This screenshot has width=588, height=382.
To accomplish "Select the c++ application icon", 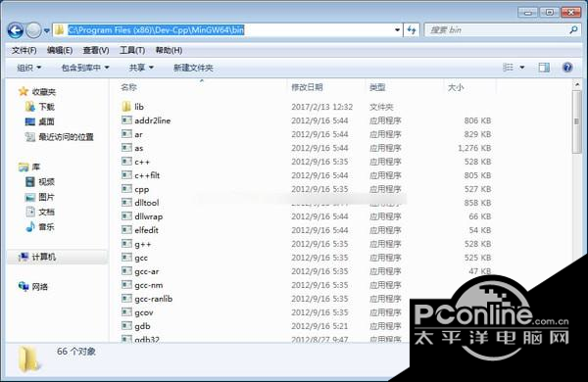I will pyautogui.click(x=126, y=162).
